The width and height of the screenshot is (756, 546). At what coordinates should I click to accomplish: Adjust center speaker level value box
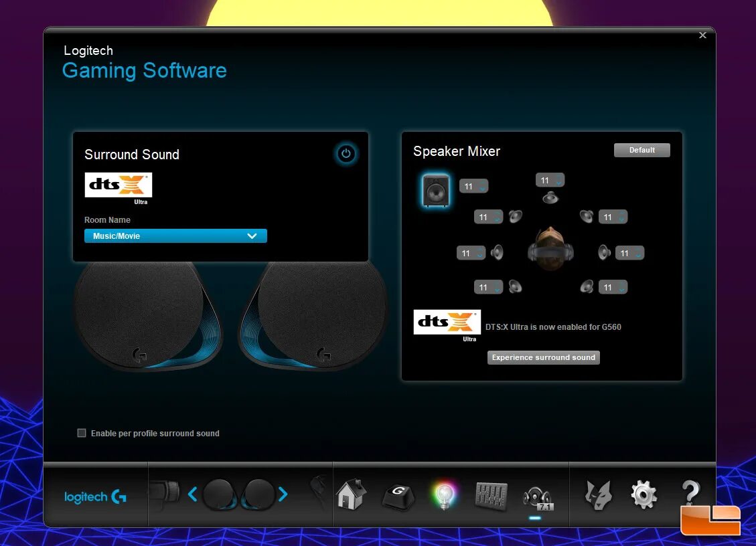(550, 180)
